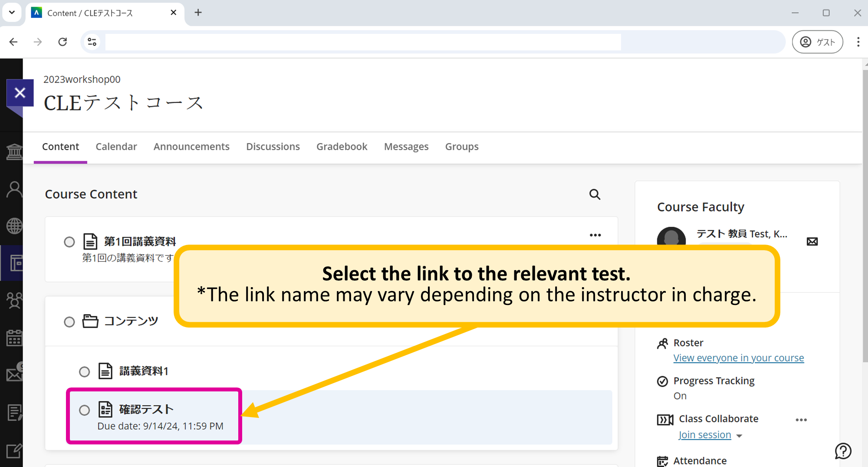Open the Discussions tab
Screen dimensions: 868x467
click(x=273, y=146)
